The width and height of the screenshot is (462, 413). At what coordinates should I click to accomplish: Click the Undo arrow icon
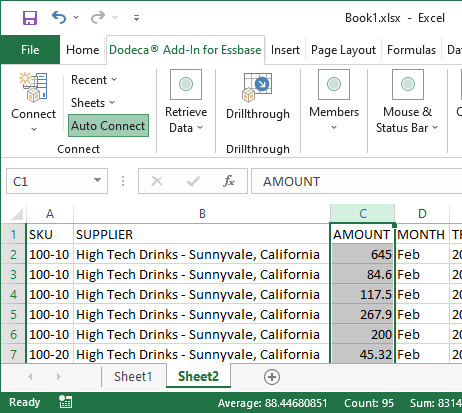(59, 17)
